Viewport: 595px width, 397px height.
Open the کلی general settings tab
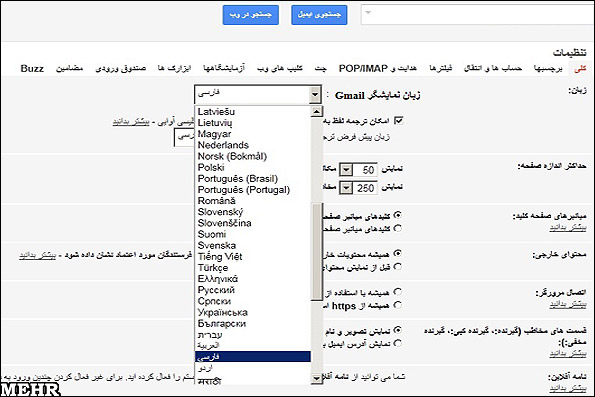tap(580, 69)
